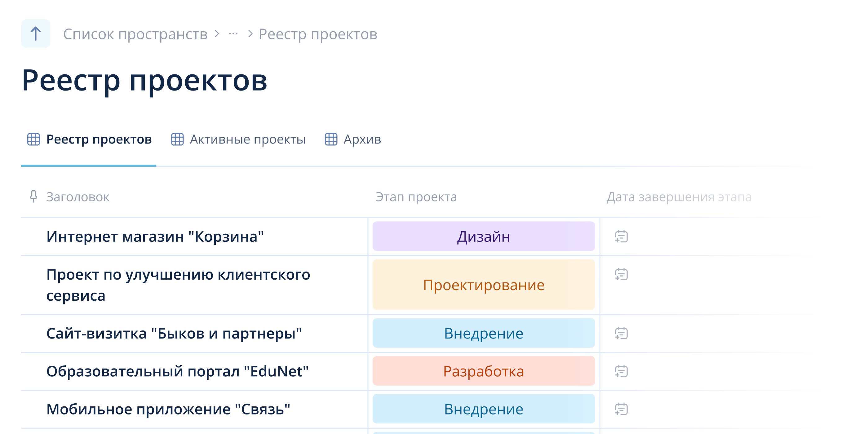This screenshot has height=434, width=868.
Task: Click the up arrow back button
Action: point(35,34)
